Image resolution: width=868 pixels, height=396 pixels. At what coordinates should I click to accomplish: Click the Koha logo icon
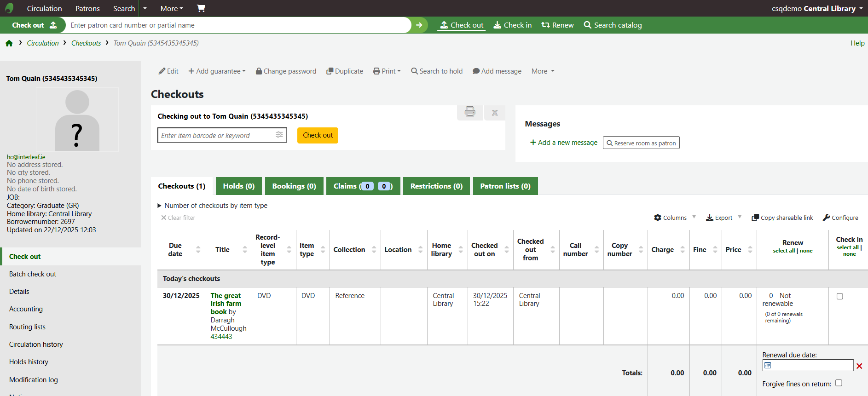click(x=9, y=8)
